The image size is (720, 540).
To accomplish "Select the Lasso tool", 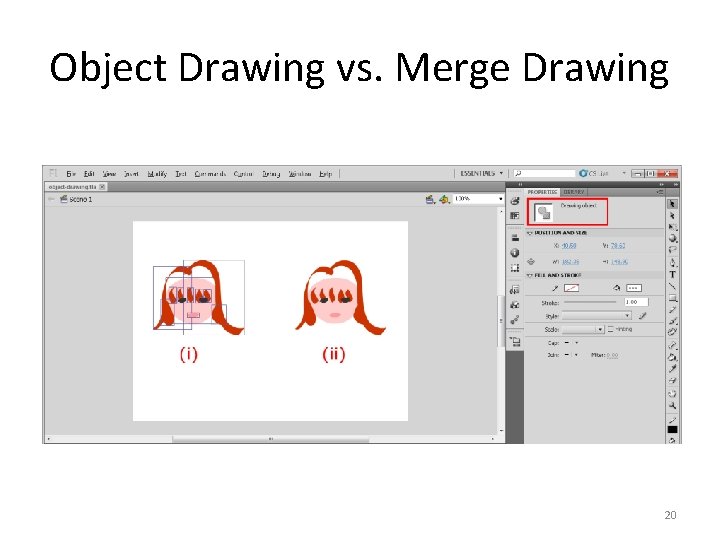I will tap(672, 250).
